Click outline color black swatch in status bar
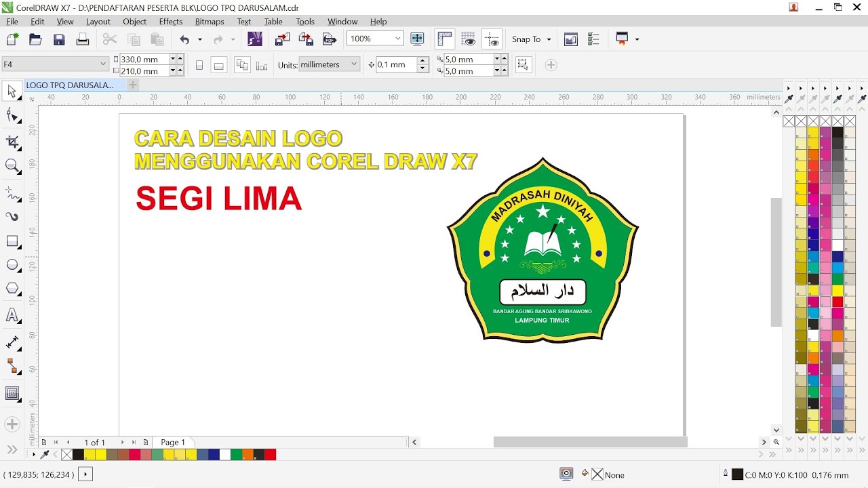 (737, 474)
